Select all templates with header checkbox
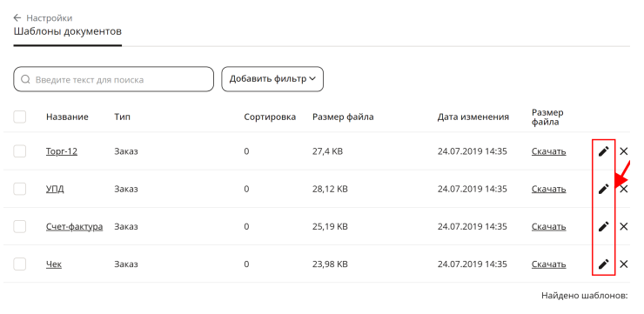 click(20, 117)
